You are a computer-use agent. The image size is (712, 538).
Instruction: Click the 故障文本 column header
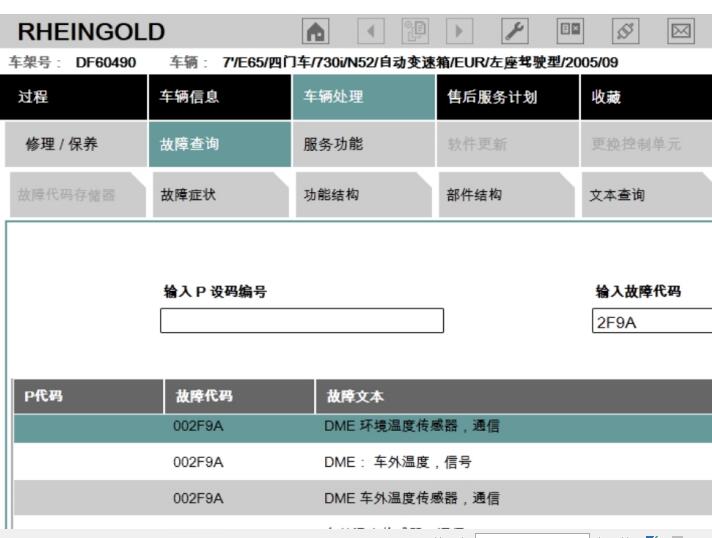pyautogui.click(x=514, y=396)
